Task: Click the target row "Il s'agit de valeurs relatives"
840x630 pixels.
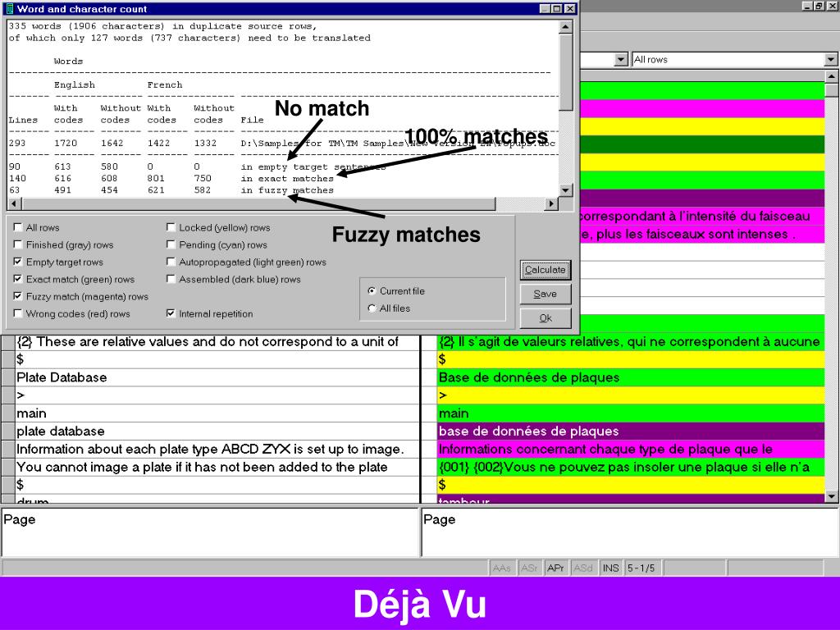Action: point(631,341)
